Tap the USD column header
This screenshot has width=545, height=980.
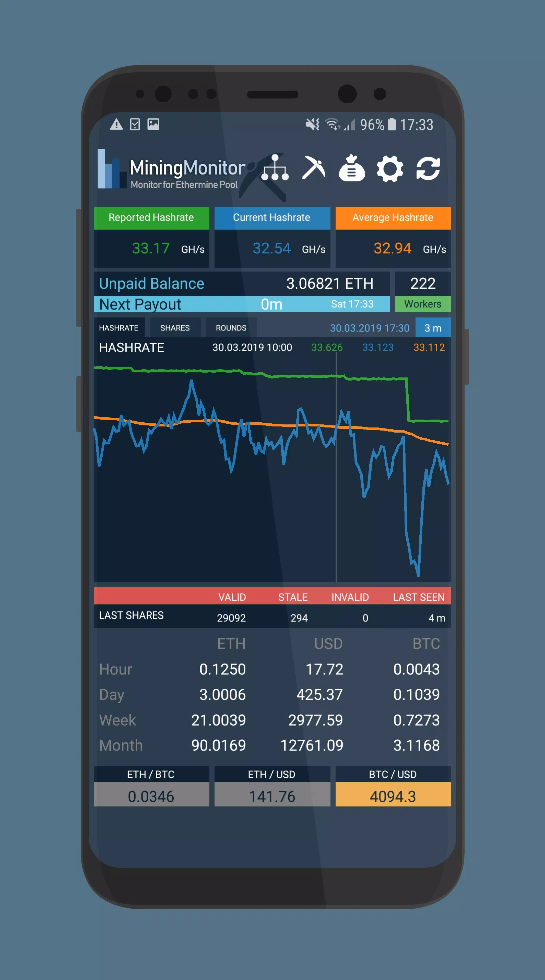[328, 644]
